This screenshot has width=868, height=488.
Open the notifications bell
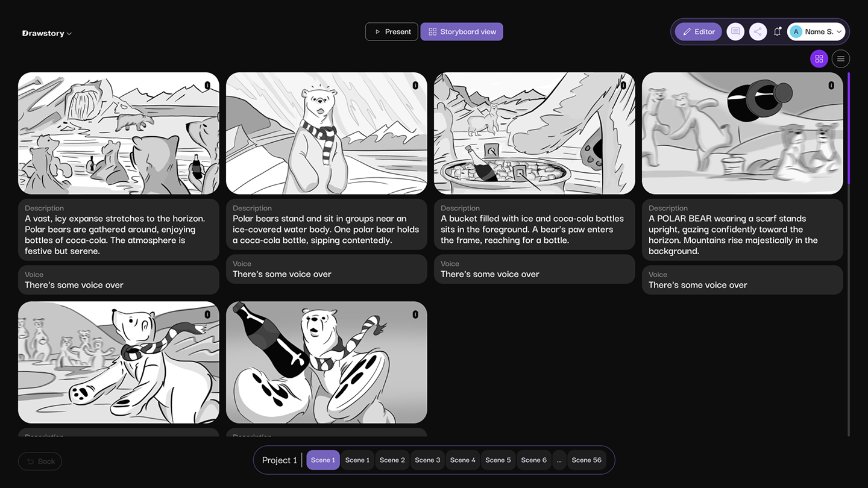(x=777, y=32)
